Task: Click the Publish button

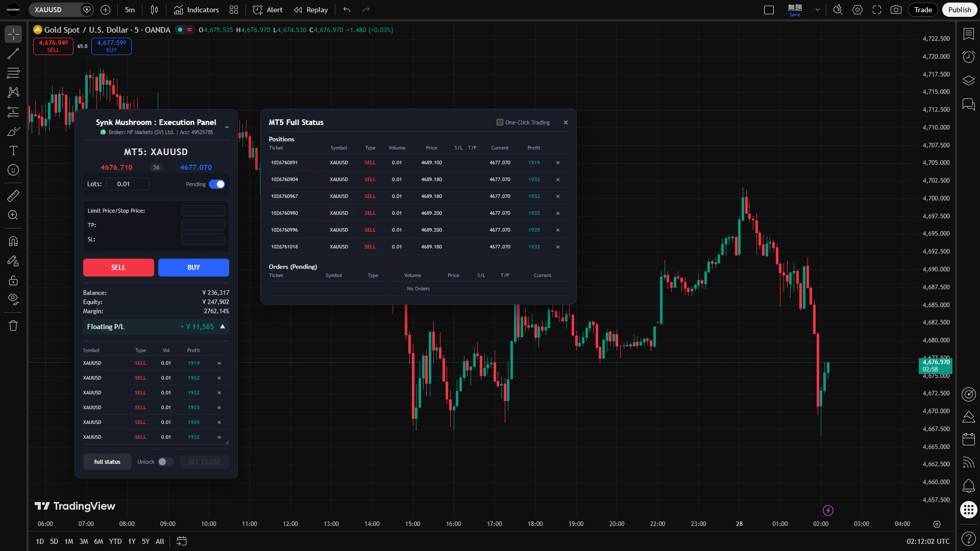Action: tap(960, 10)
